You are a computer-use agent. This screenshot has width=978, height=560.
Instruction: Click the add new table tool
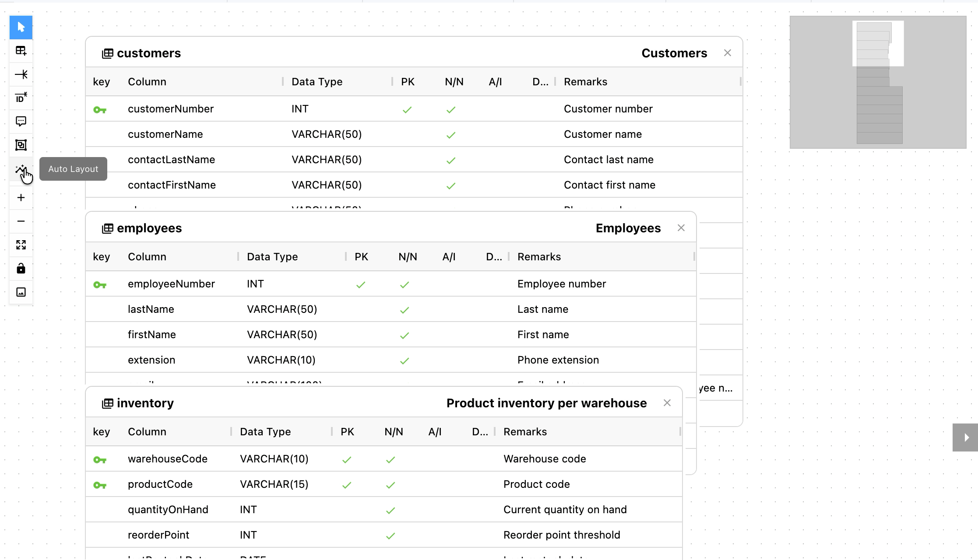point(21,51)
